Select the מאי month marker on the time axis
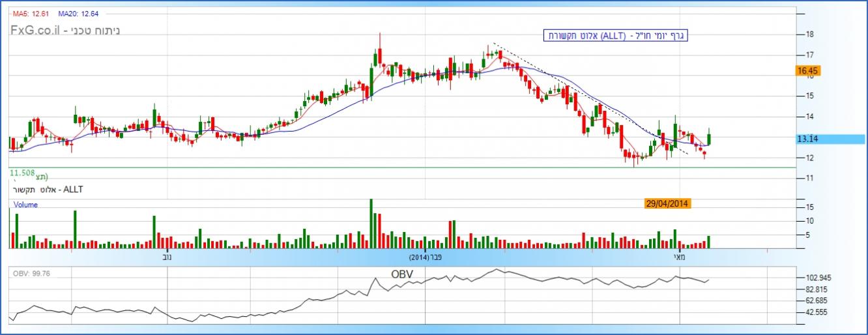This screenshot has width=868, height=335. [x=680, y=257]
